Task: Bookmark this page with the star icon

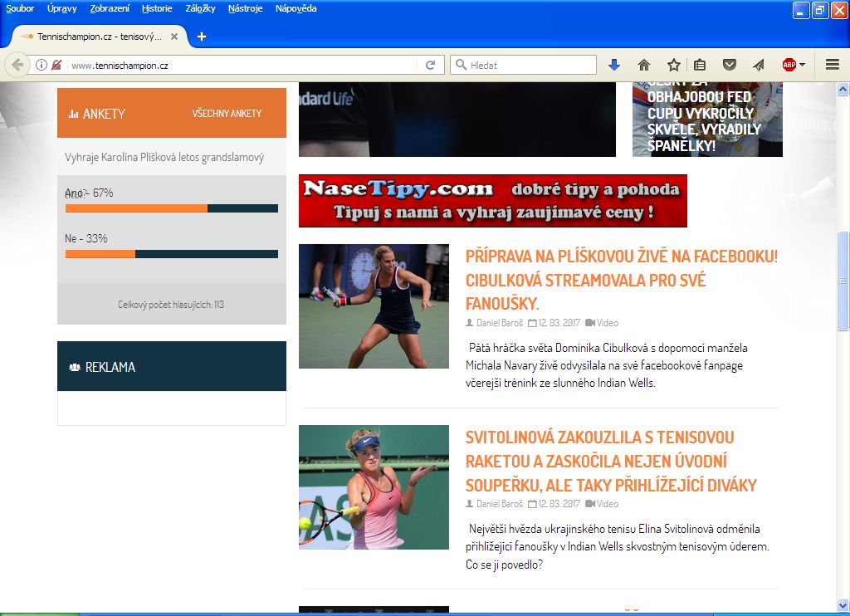Action: click(673, 65)
